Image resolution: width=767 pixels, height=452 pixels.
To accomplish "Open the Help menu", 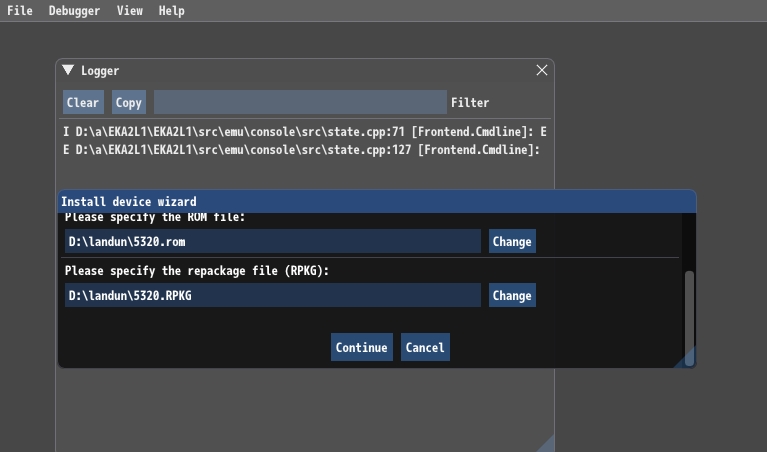I will point(171,10).
